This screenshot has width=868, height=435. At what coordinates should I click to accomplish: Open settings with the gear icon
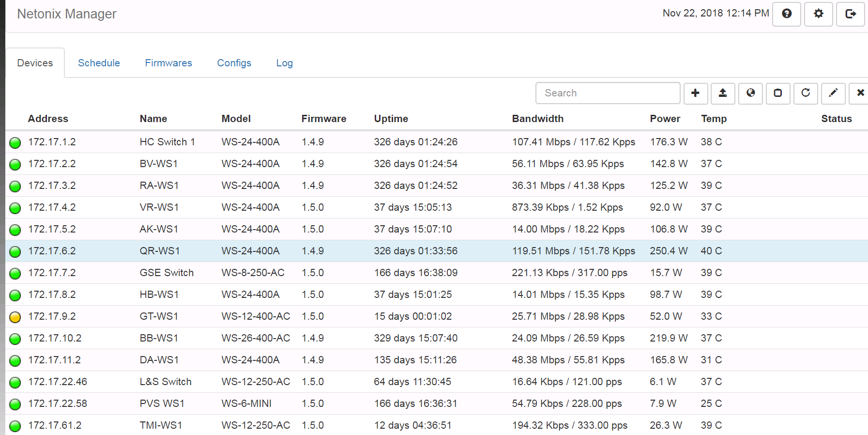click(819, 14)
